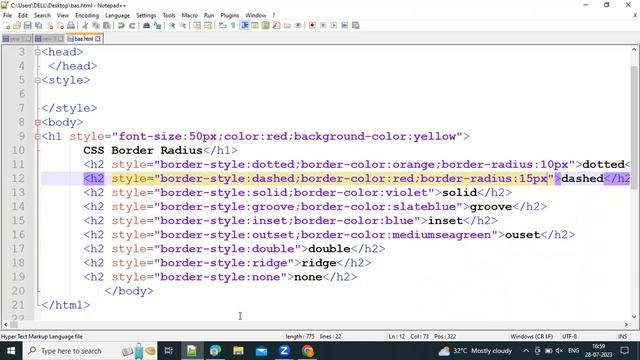Run macro multiple times icon
640x360 pixels.
click(x=344, y=25)
